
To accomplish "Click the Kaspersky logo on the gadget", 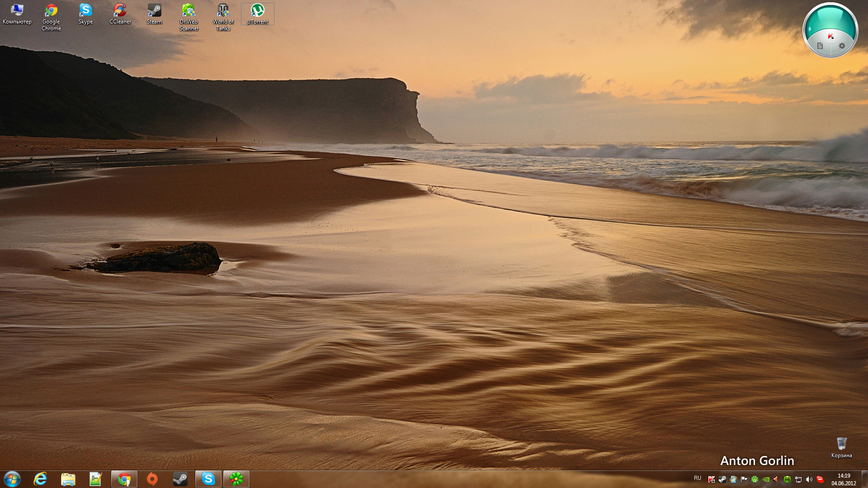I will tap(830, 36).
